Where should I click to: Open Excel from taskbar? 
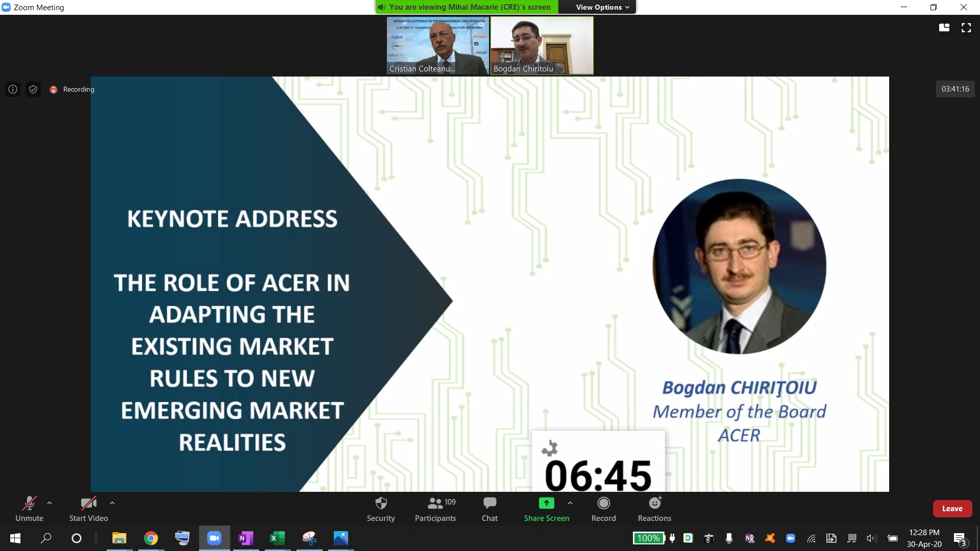point(277,538)
